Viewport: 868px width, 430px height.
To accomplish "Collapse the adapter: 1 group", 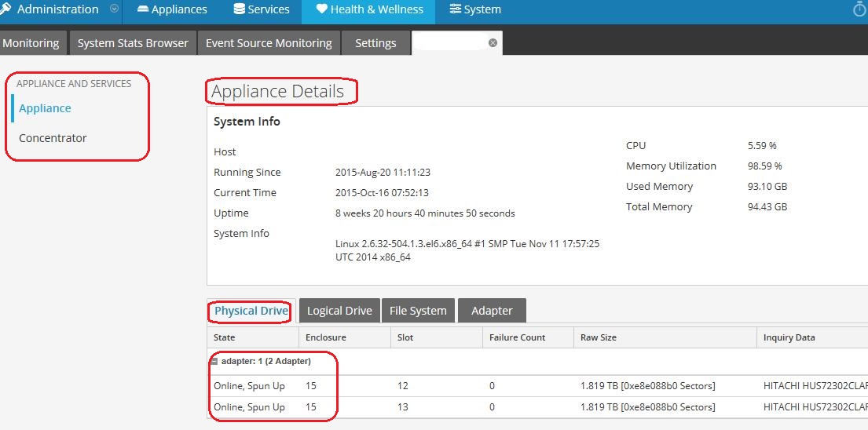I will tap(214, 361).
